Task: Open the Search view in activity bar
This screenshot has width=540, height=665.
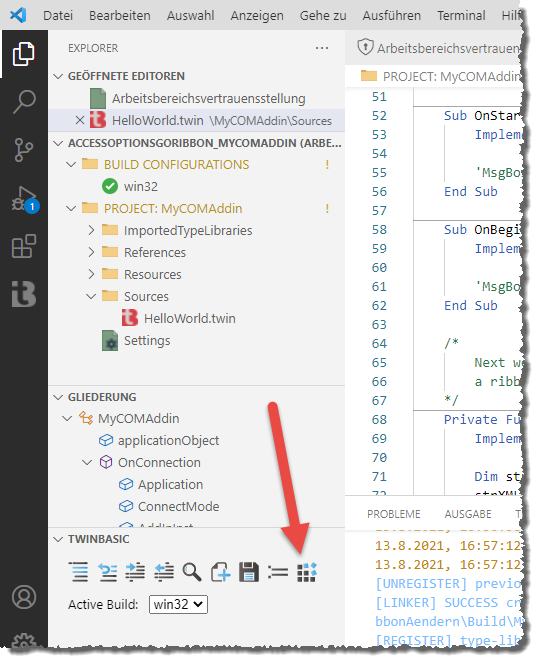Action: coord(24,101)
